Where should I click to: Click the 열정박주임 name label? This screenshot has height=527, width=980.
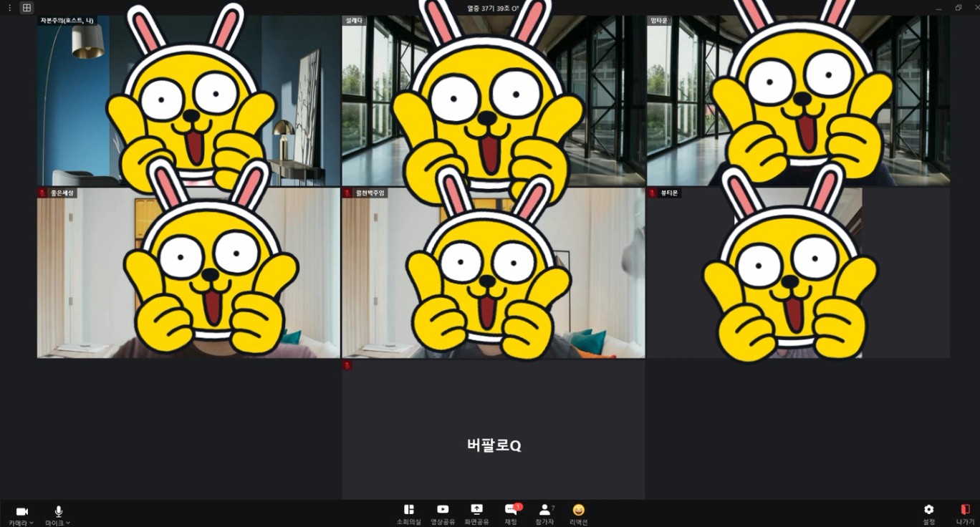point(370,193)
